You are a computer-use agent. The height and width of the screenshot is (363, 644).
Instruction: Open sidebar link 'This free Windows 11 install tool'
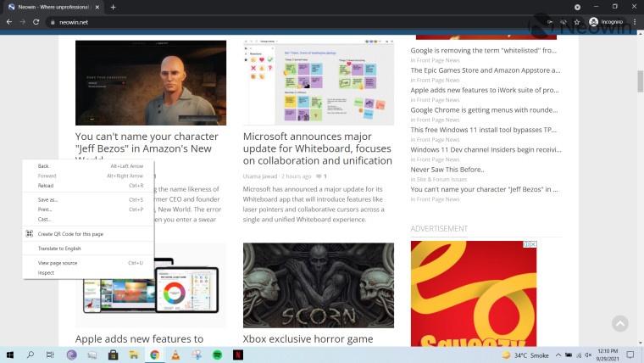point(483,130)
